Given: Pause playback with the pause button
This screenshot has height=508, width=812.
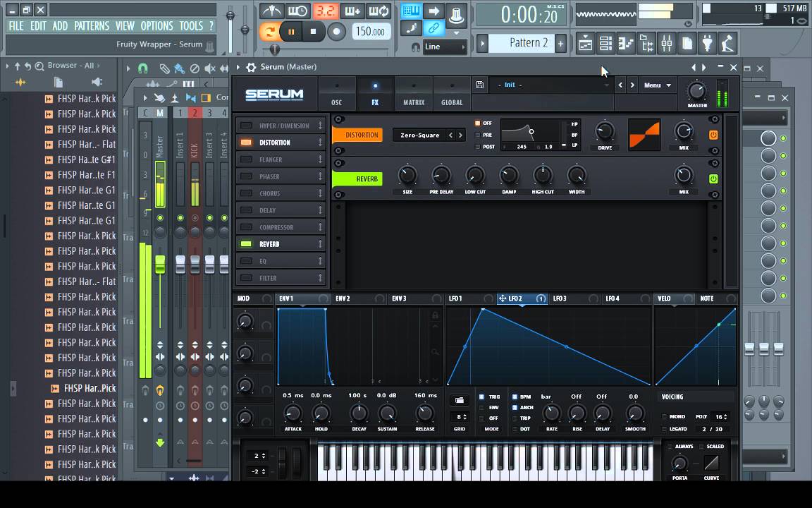Looking at the screenshot, I should [291, 32].
